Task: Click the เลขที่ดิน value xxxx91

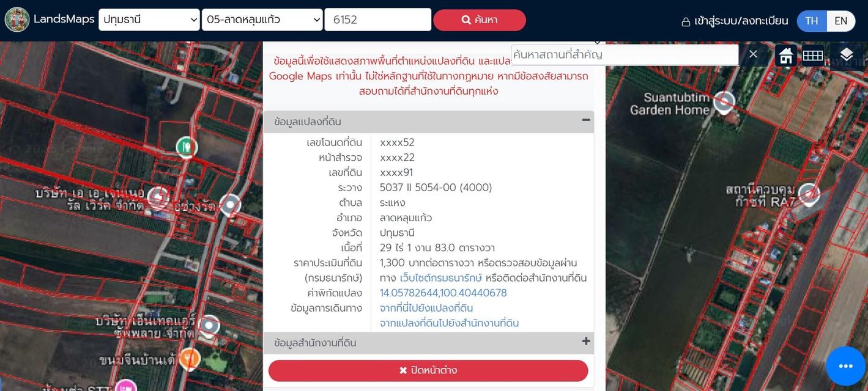Action: coord(396,172)
